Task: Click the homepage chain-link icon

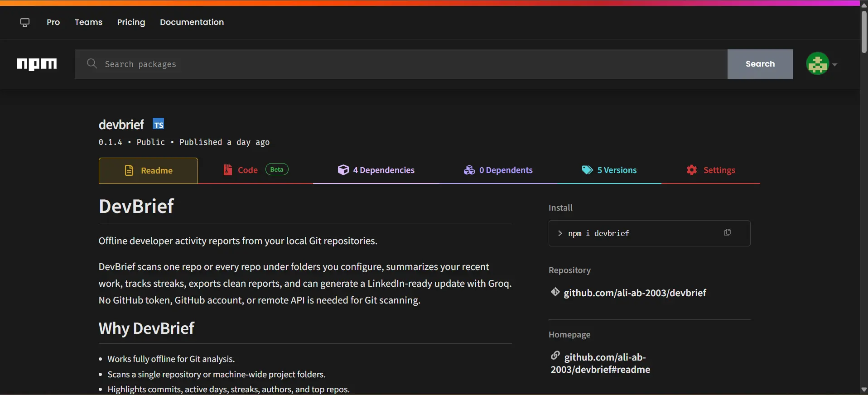Action: tap(555, 356)
